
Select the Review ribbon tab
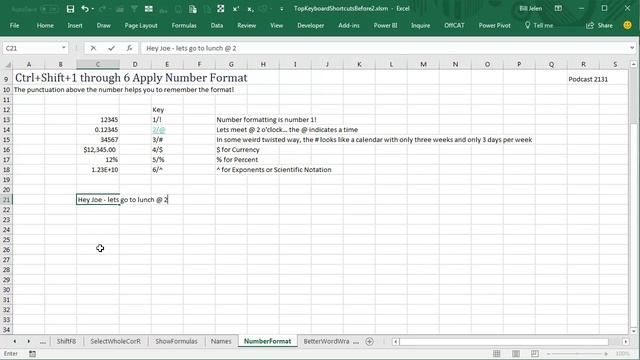[247, 25]
